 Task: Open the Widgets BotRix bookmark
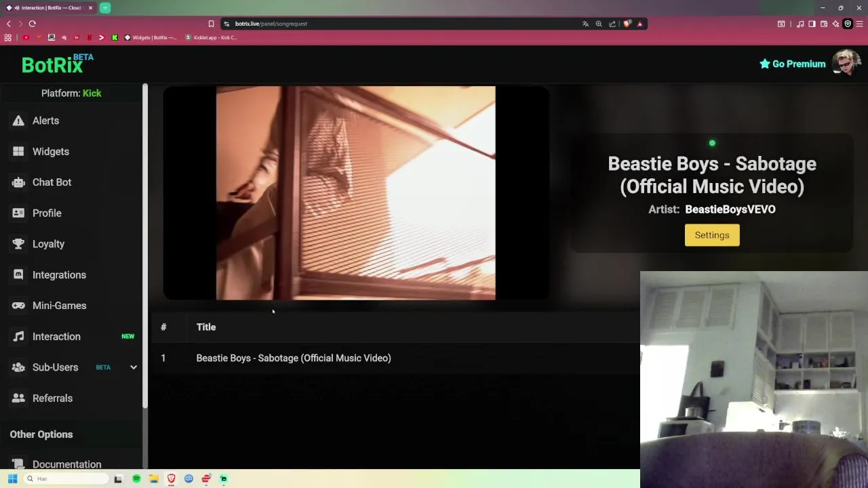click(151, 37)
